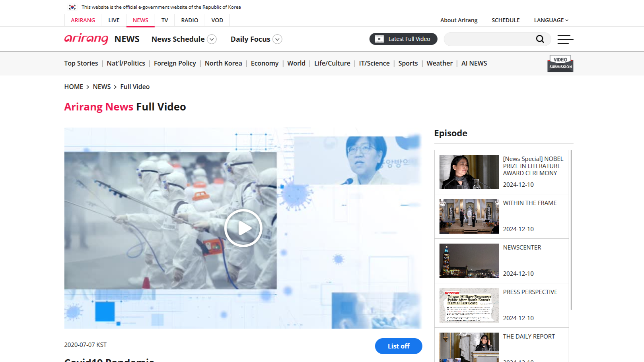The width and height of the screenshot is (644, 362).
Task: Open World category
Action: coord(296,63)
